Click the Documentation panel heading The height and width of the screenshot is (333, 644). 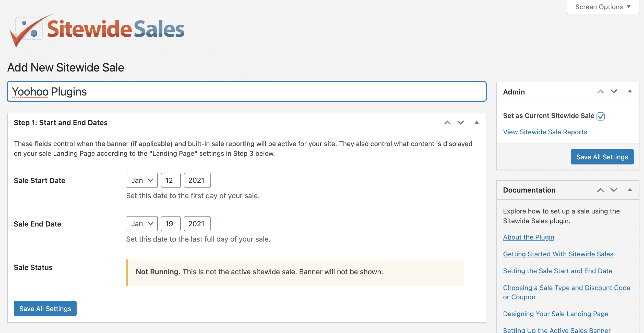click(529, 190)
